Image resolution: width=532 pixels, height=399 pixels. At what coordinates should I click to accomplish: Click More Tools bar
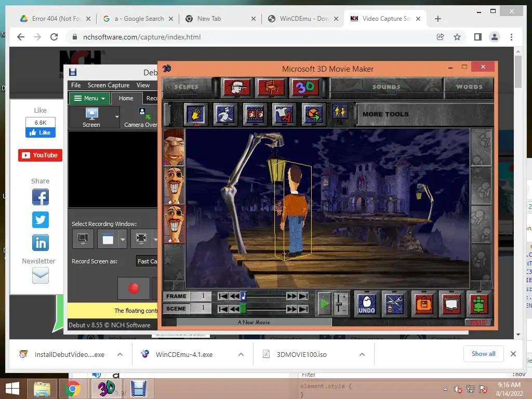(425, 114)
